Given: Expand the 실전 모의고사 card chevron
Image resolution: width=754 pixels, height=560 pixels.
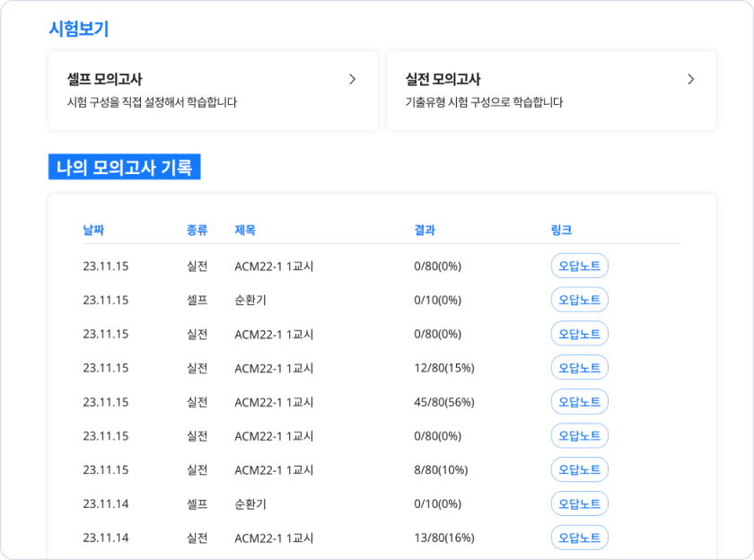Looking at the screenshot, I should 692,78.
